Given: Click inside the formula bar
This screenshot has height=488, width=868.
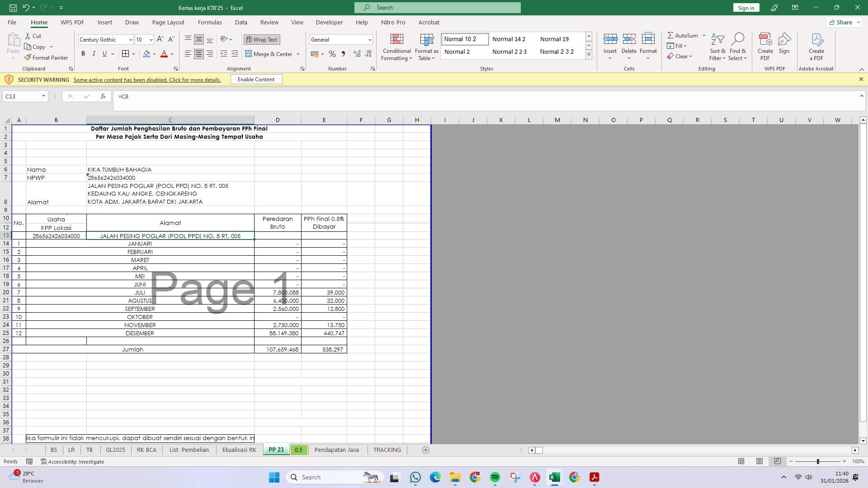Looking at the screenshot, I should pyautogui.click(x=316, y=96).
